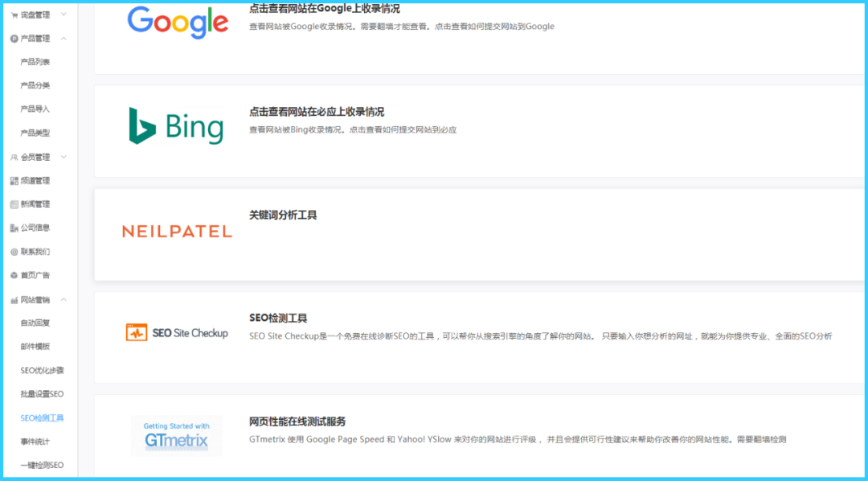Image resolution: width=868 pixels, height=481 pixels.
Task: Click the 公司信息 icon
Action: pyautogui.click(x=14, y=228)
